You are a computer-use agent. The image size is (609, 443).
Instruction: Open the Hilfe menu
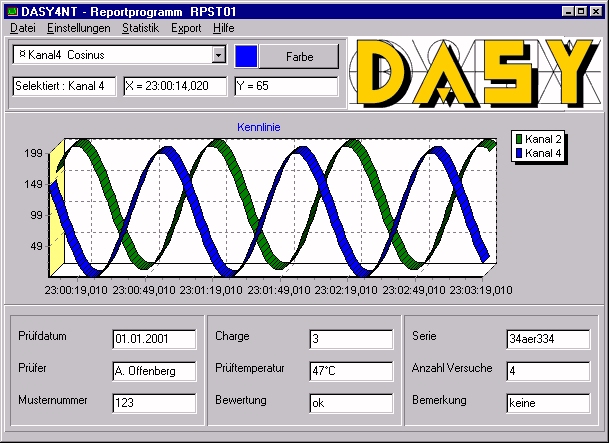point(223,28)
